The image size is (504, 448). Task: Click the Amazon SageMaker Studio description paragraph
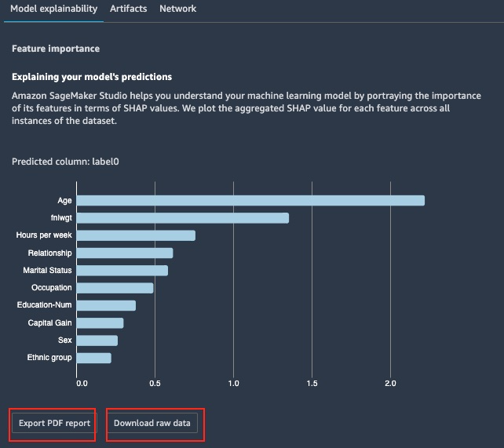click(x=247, y=108)
